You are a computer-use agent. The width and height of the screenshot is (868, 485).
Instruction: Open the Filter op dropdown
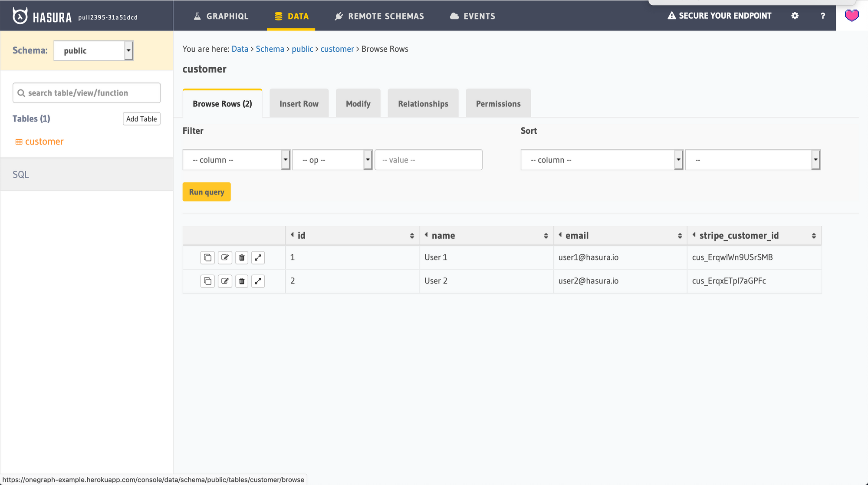(332, 160)
